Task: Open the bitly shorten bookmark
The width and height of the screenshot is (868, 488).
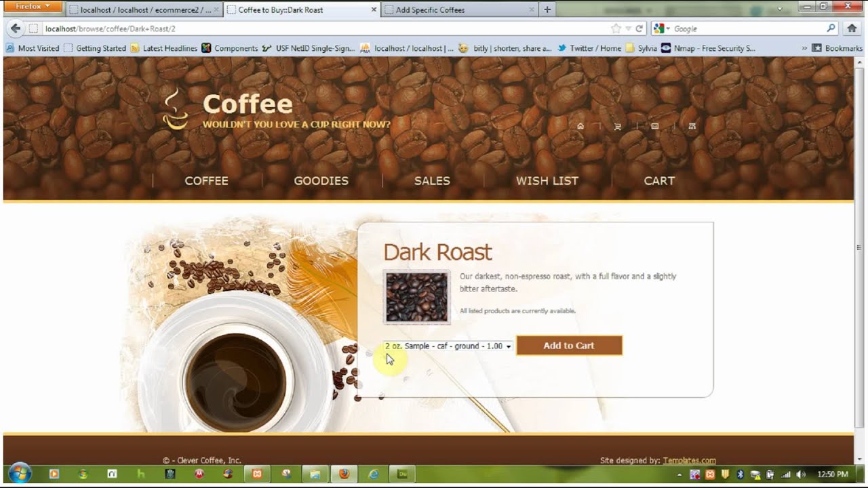Action: click(505, 48)
